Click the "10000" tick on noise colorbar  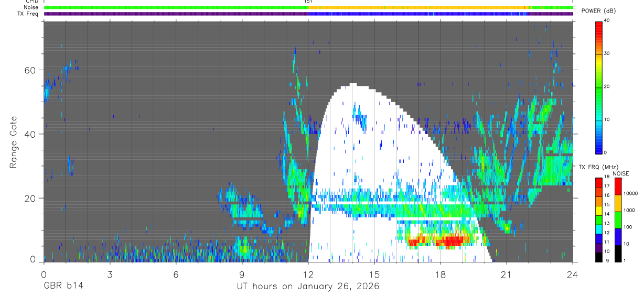(x=630, y=194)
